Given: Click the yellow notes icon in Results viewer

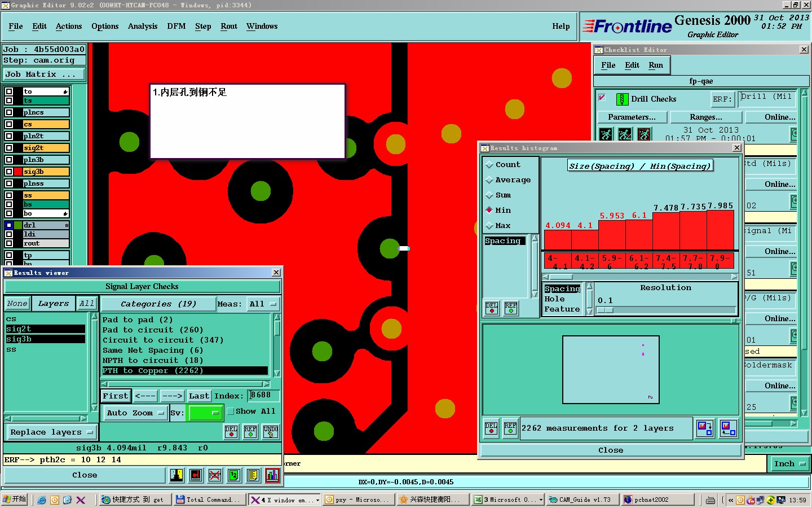Looking at the screenshot, I should pos(253,475).
